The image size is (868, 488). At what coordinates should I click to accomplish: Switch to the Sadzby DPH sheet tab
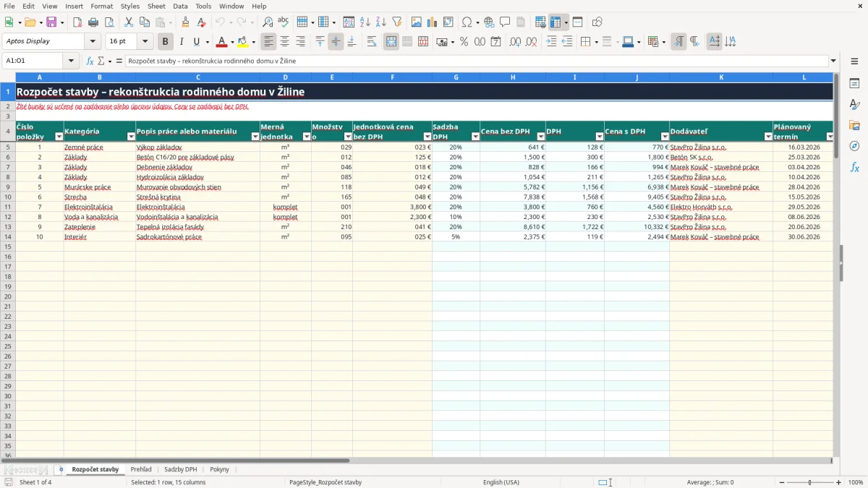pyautogui.click(x=181, y=470)
